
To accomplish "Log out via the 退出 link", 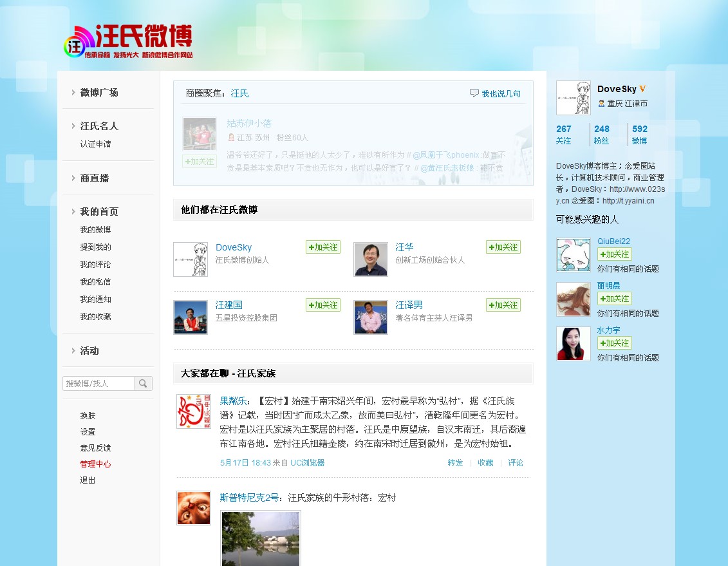I will point(87,480).
